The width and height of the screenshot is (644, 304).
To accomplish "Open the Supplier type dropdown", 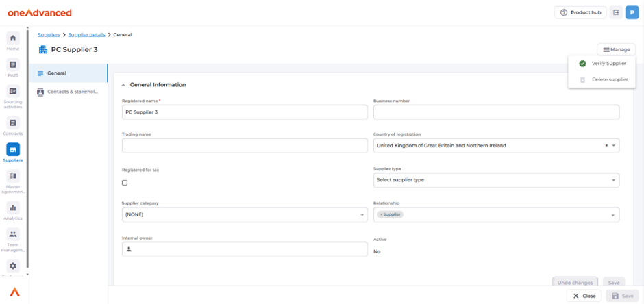I will [x=496, y=180].
